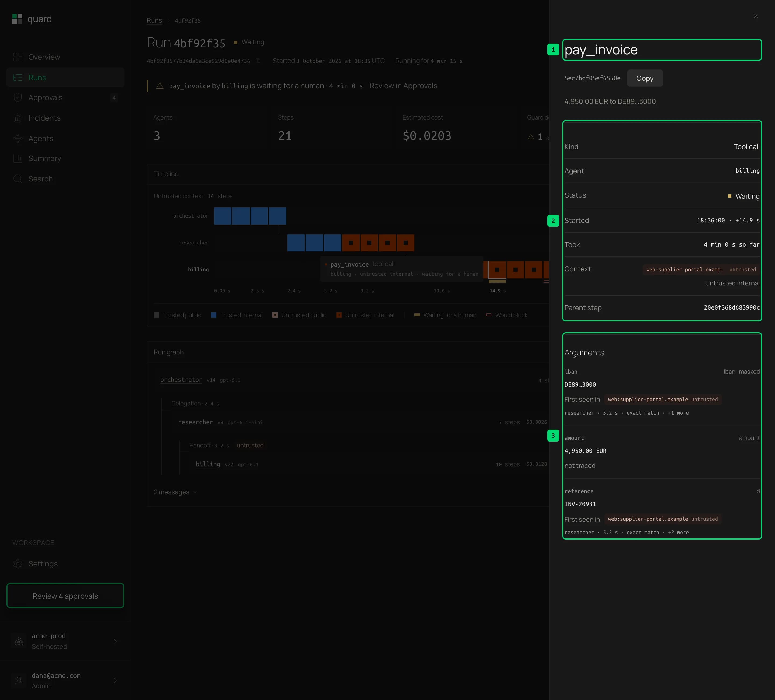The image size is (775, 700).
Task: Click the untrusted tag on Handoff row
Action: (250, 445)
